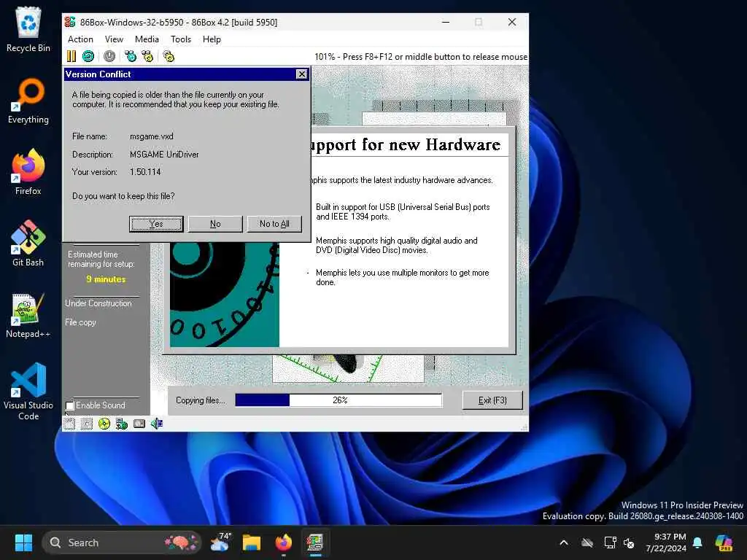This screenshot has width=747, height=560.
Task: Open the Notepad++ desktop shortcut
Action: (x=28, y=315)
